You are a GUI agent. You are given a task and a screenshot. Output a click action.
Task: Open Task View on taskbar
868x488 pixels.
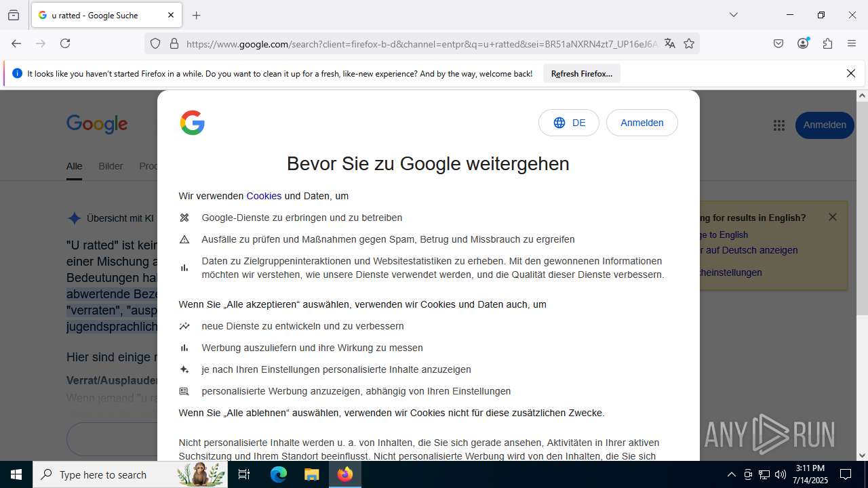pyautogui.click(x=244, y=474)
